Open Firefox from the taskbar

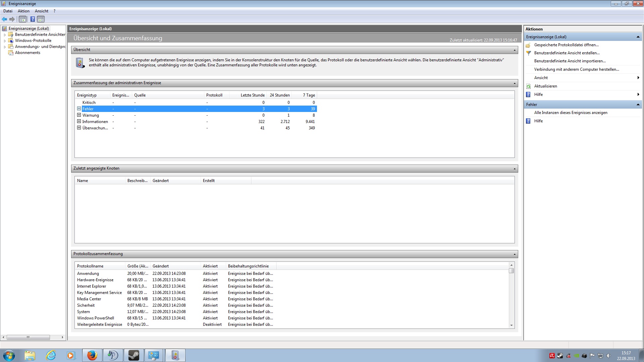point(92,355)
